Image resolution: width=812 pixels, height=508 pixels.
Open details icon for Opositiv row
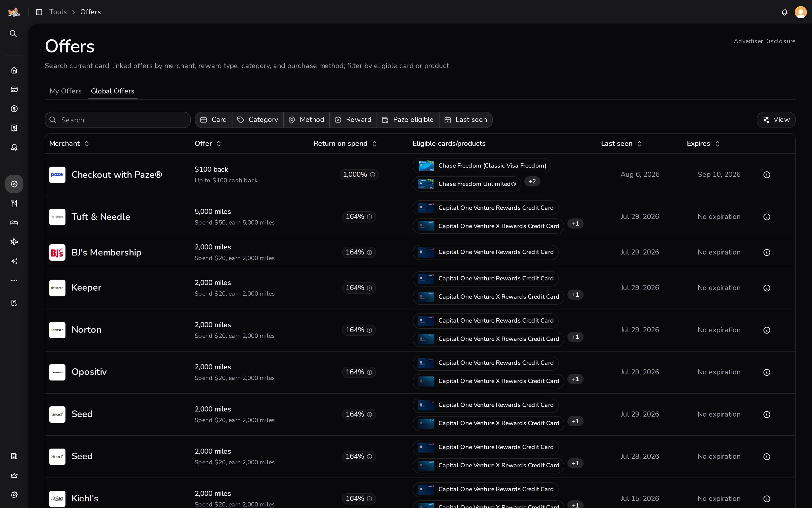[x=767, y=373]
